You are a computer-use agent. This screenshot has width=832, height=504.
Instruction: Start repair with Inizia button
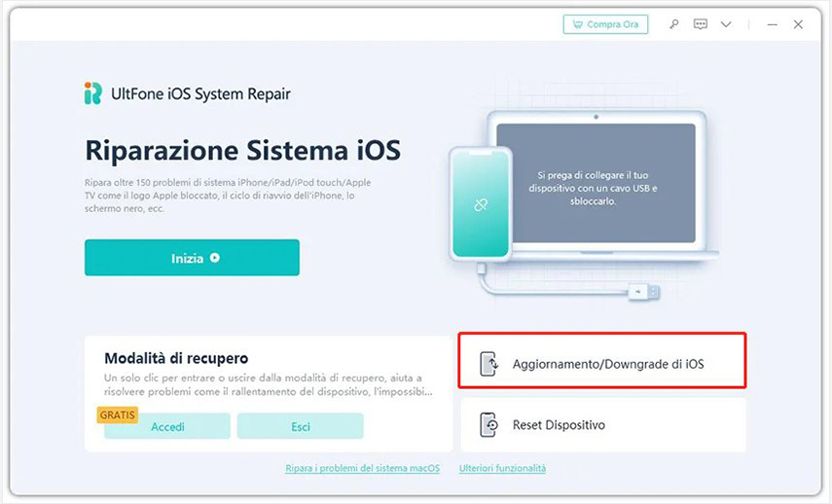(x=192, y=258)
